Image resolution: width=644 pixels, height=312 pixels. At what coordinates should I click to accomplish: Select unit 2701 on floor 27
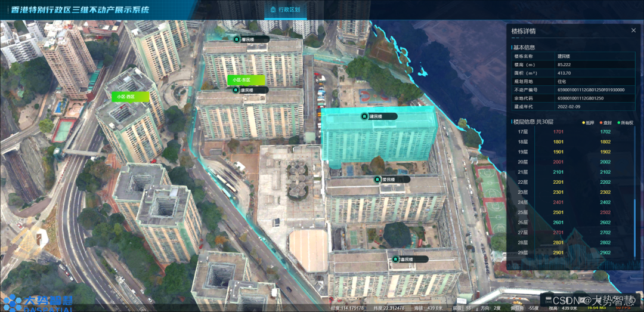pos(558,233)
